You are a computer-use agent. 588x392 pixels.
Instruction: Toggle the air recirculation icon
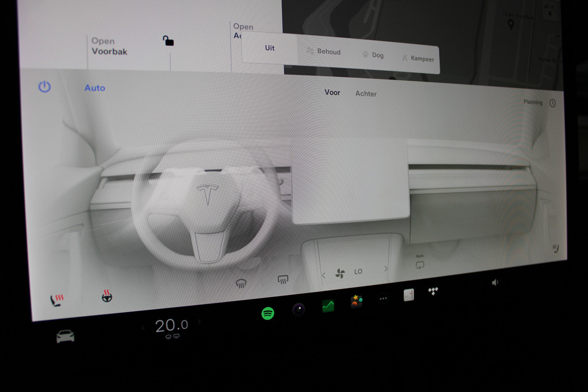click(420, 265)
